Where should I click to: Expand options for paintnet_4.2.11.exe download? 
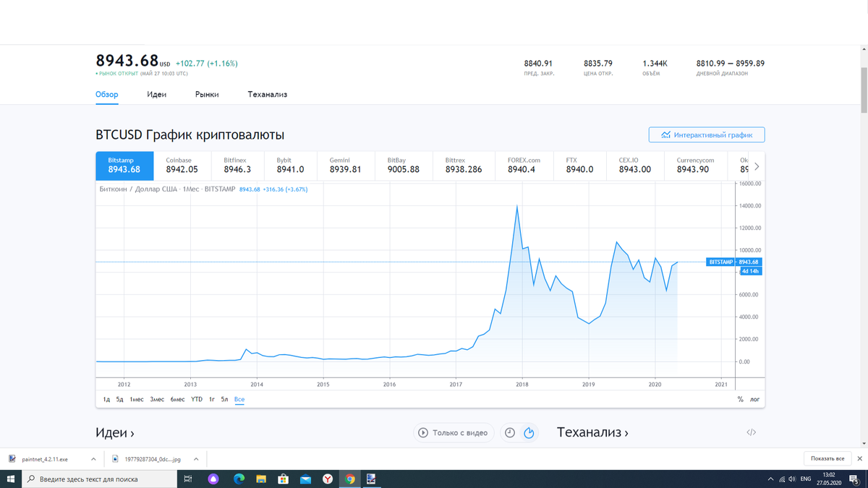click(x=93, y=459)
